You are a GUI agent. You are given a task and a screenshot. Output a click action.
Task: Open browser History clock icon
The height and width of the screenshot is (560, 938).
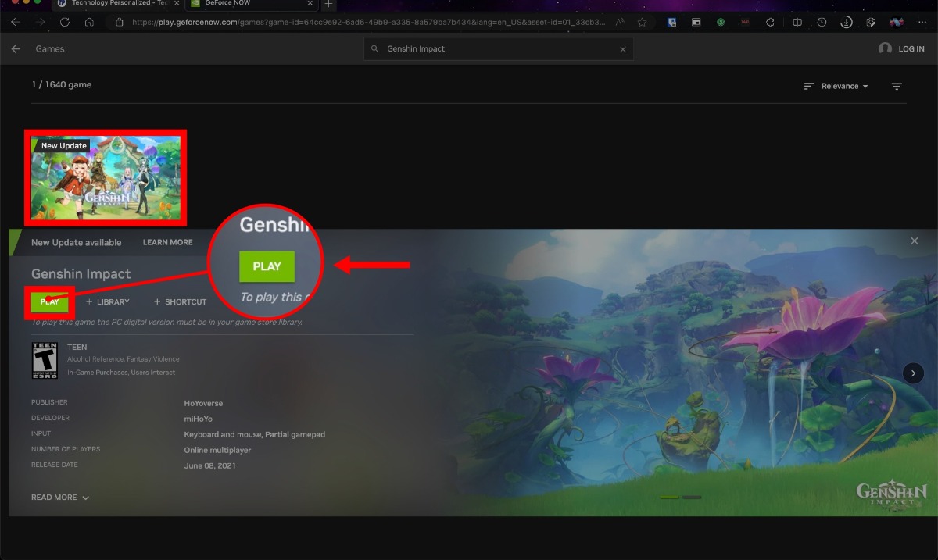(x=822, y=23)
